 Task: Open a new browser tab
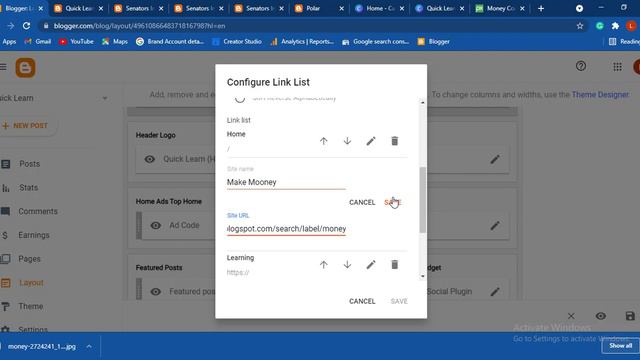(541, 8)
